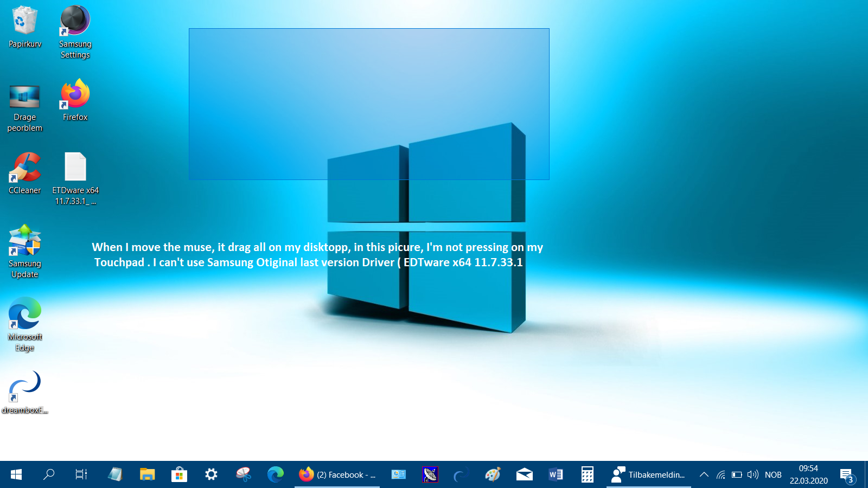Open Microsoft Store from the taskbar
Viewport: 868px width, 488px height.
pyautogui.click(x=179, y=474)
